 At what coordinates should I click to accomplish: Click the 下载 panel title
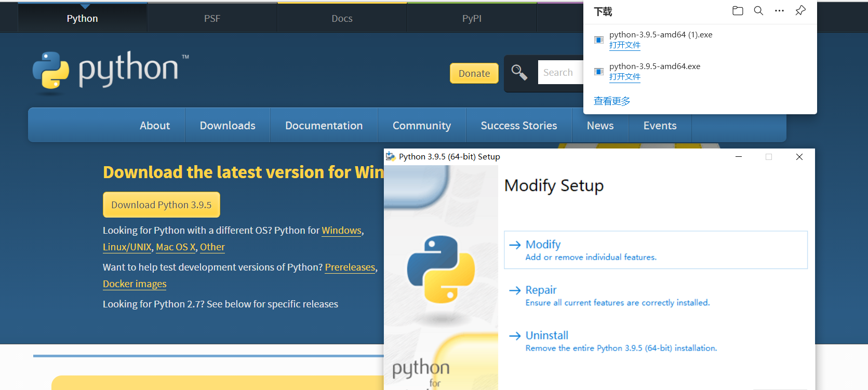click(603, 11)
